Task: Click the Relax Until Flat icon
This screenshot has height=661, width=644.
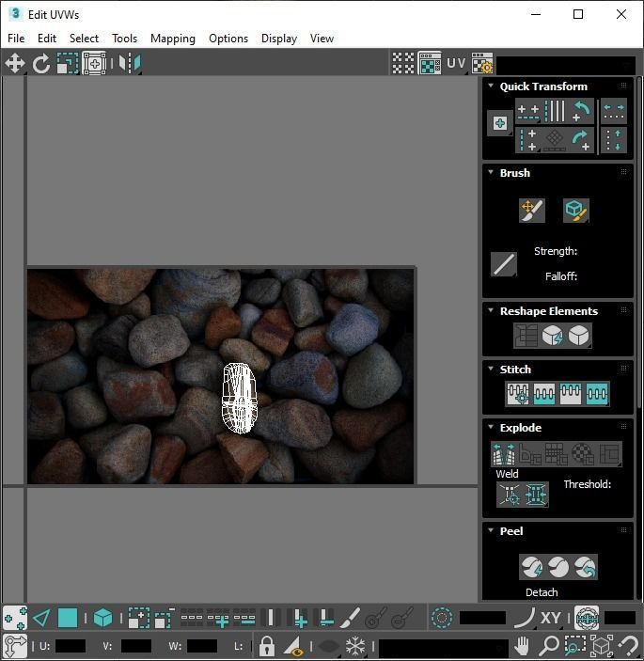Action: click(552, 336)
